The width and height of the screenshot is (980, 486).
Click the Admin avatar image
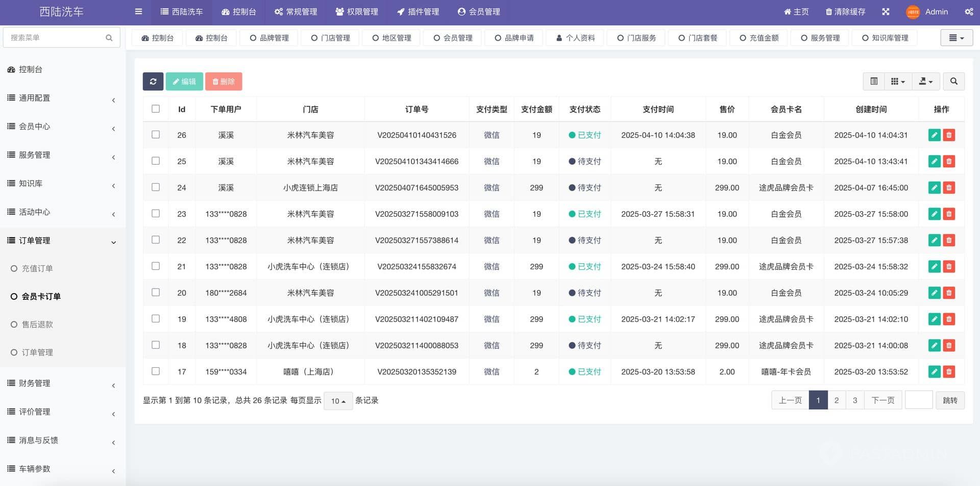[913, 12]
